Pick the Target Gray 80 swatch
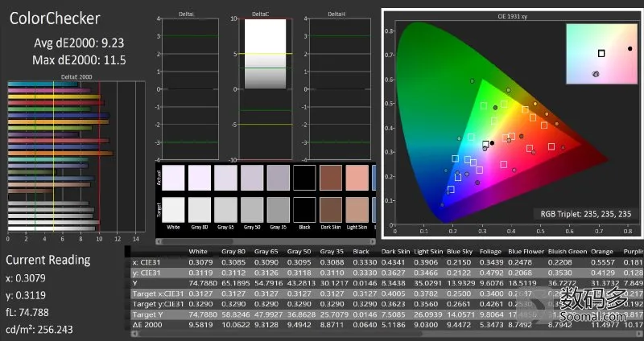 pos(199,210)
